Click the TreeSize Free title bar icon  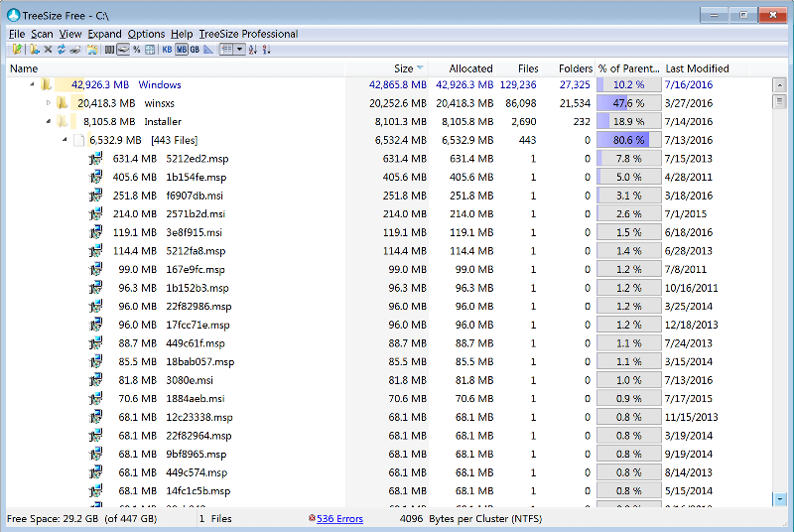tap(14, 15)
